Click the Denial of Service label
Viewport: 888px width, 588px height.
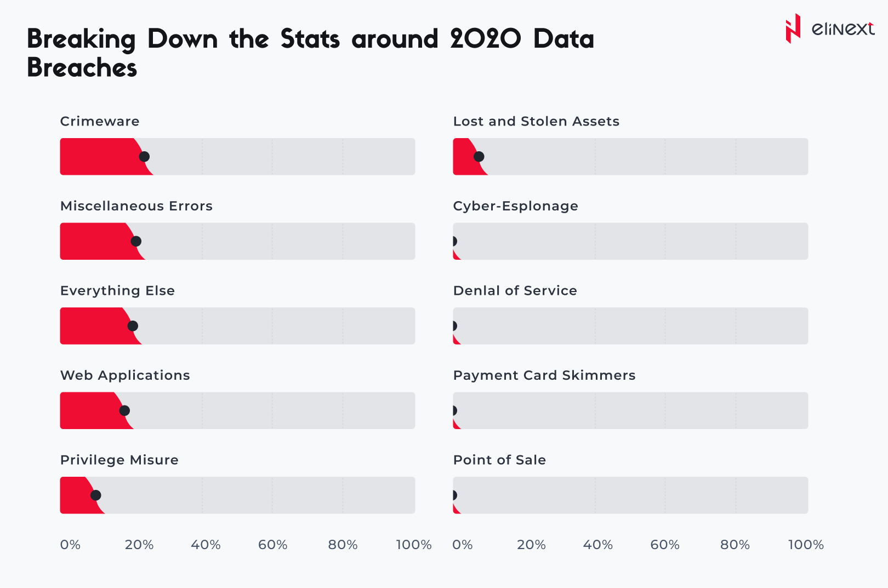[515, 290]
